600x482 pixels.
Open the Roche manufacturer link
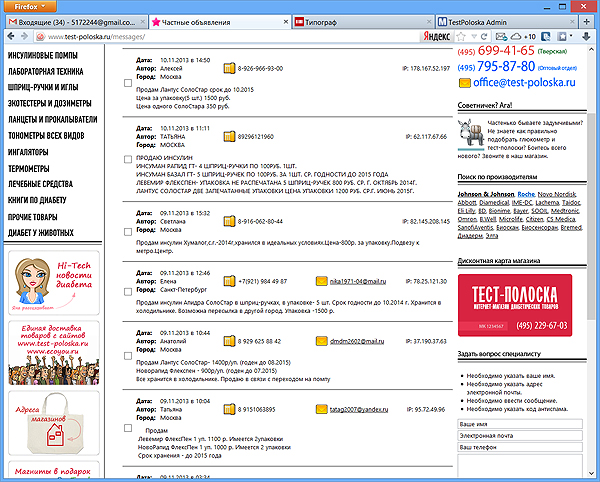526,194
